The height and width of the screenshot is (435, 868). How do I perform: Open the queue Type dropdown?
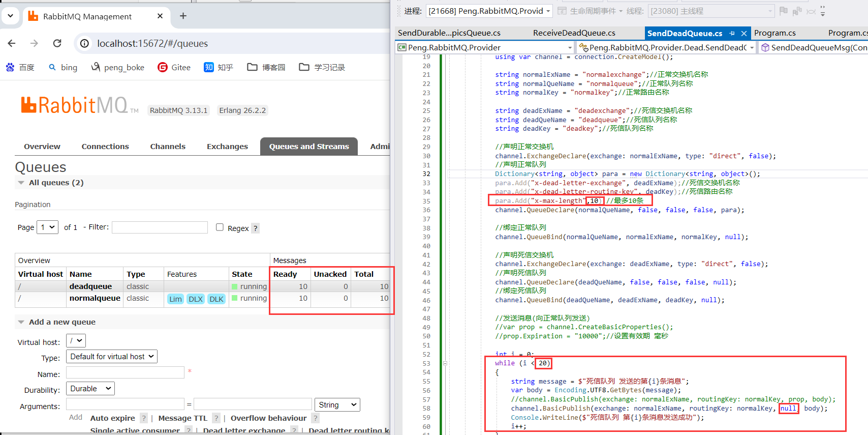click(112, 357)
